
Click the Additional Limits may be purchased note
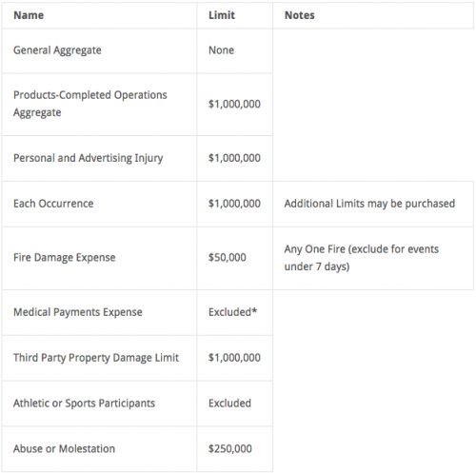pyautogui.click(x=369, y=204)
